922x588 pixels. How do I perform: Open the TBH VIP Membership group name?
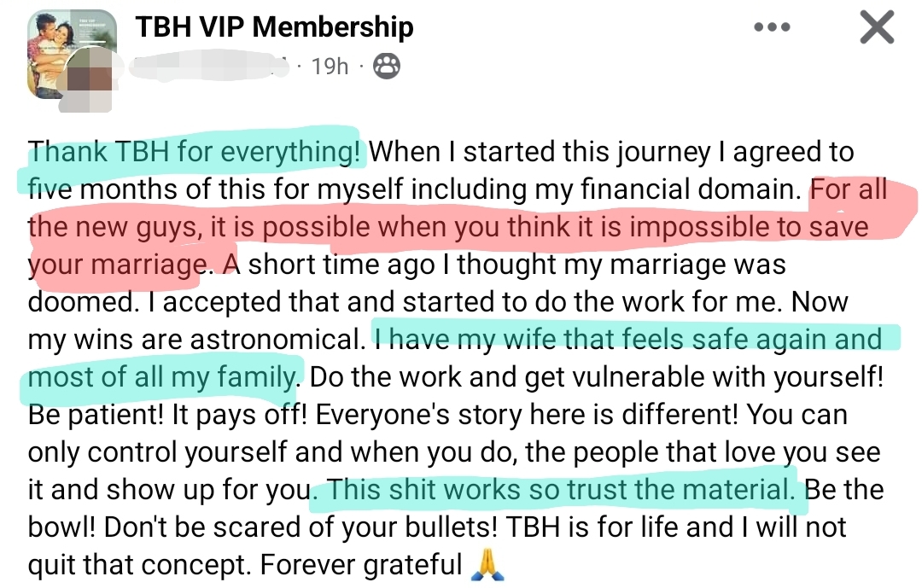point(274,27)
